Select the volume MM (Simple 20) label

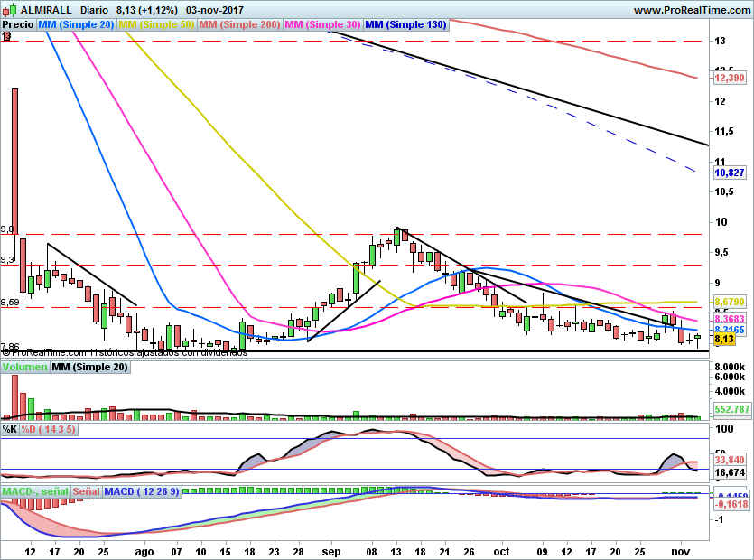tap(89, 368)
